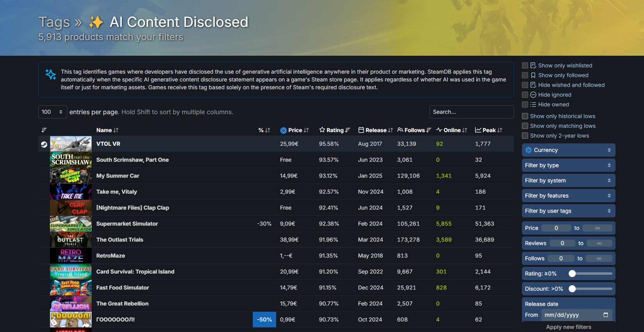Click the sort-order icon in the first column header
Viewport: 644px width, 332px height.
click(x=44, y=130)
